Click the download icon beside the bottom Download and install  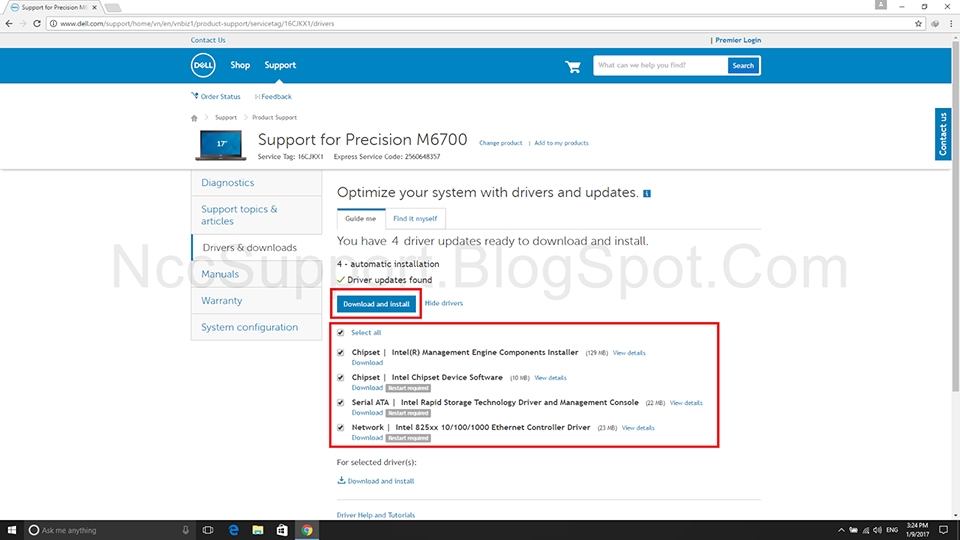click(x=341, y=481)
